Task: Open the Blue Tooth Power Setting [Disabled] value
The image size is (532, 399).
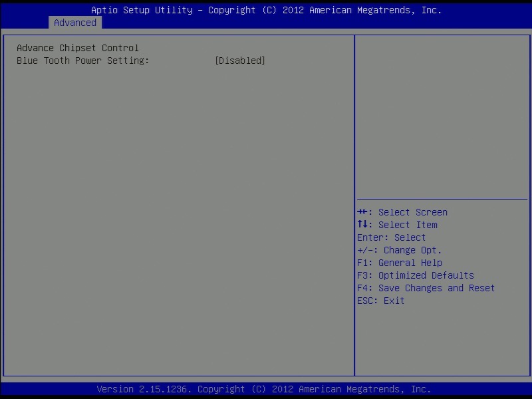Action: (x=240, y=61)
